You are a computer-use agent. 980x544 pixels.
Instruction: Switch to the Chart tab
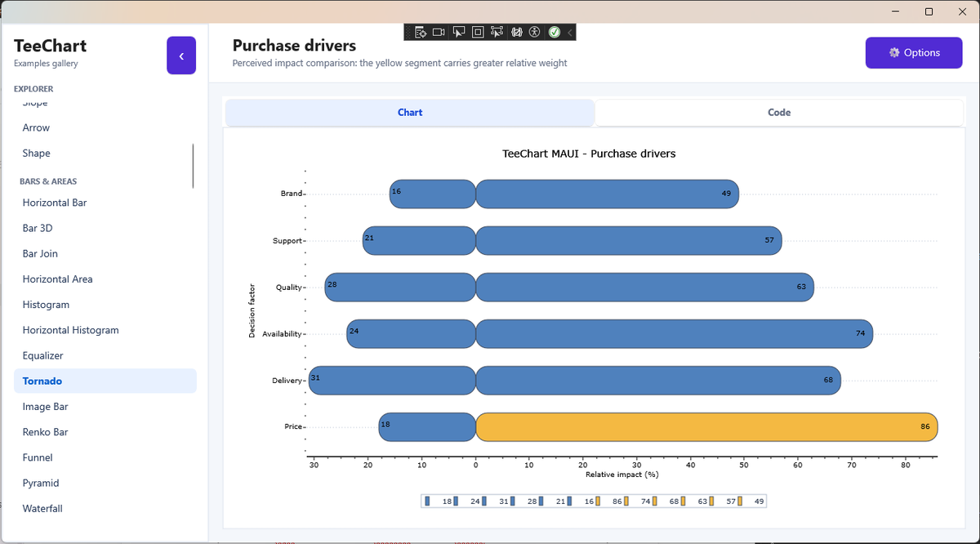pos(410,113)
